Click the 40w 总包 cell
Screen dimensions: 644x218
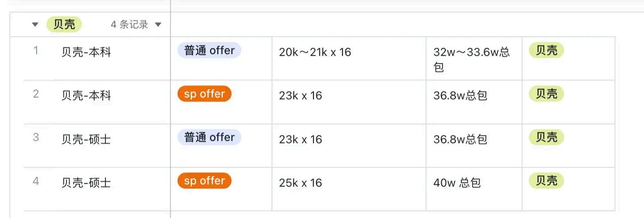pyautogui.click(x=457, y=183)
